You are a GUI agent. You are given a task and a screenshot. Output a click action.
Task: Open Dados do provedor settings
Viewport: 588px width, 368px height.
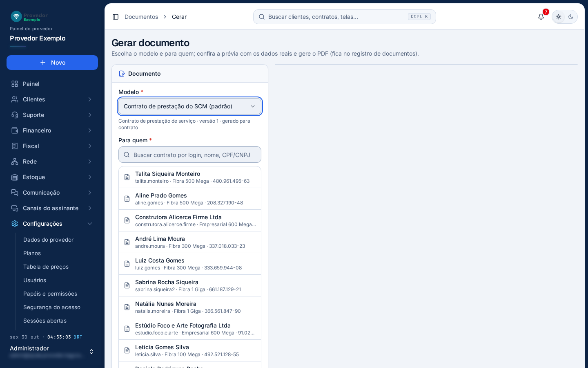48,240
